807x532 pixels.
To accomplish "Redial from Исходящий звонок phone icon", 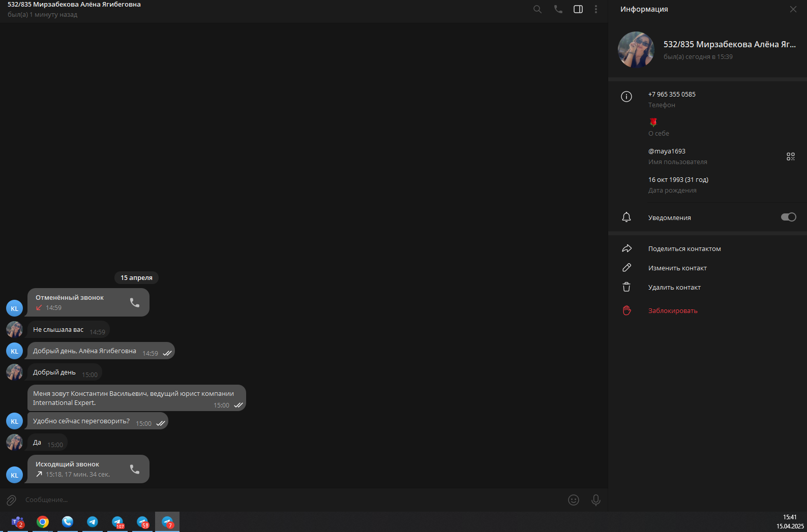I will tap(135, 469).
